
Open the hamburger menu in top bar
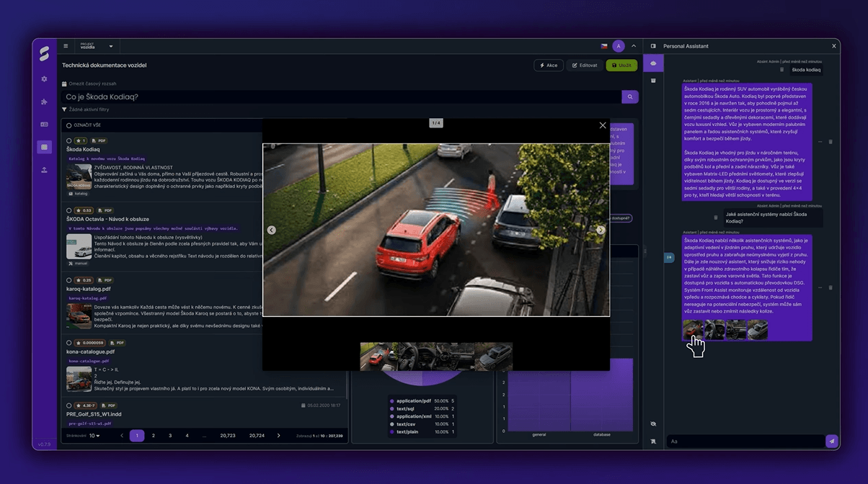click(x=66, y=46)
